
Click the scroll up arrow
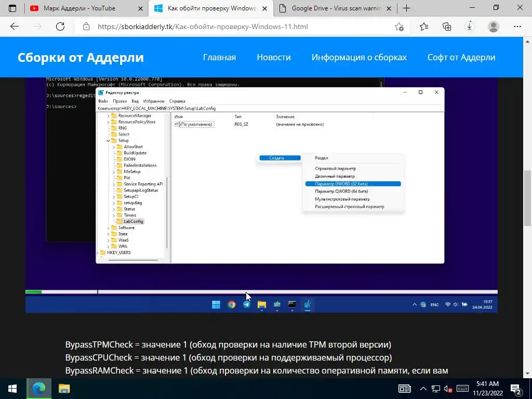pyautogui.click(x=527, y=42)
